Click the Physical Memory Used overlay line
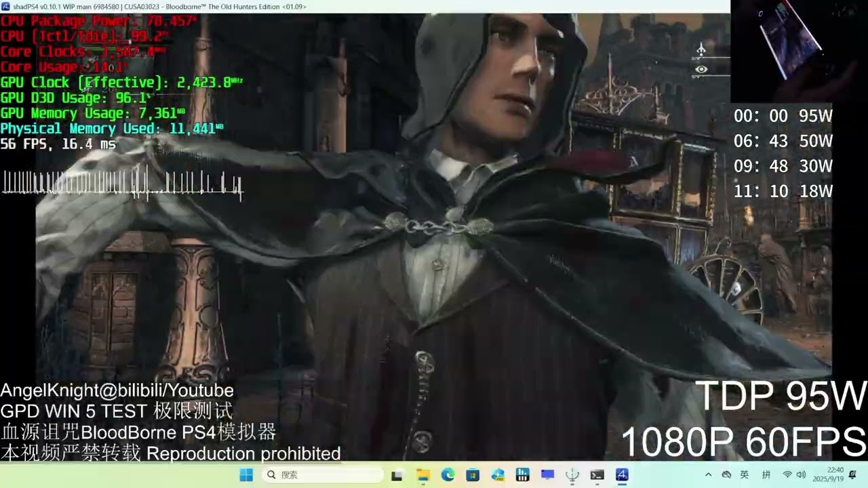This screenshot has width=868, height=488. pos(112,129)
